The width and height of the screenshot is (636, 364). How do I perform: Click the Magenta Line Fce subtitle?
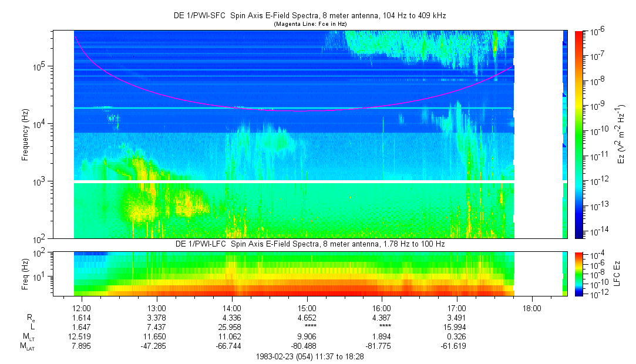pos(310,24)
